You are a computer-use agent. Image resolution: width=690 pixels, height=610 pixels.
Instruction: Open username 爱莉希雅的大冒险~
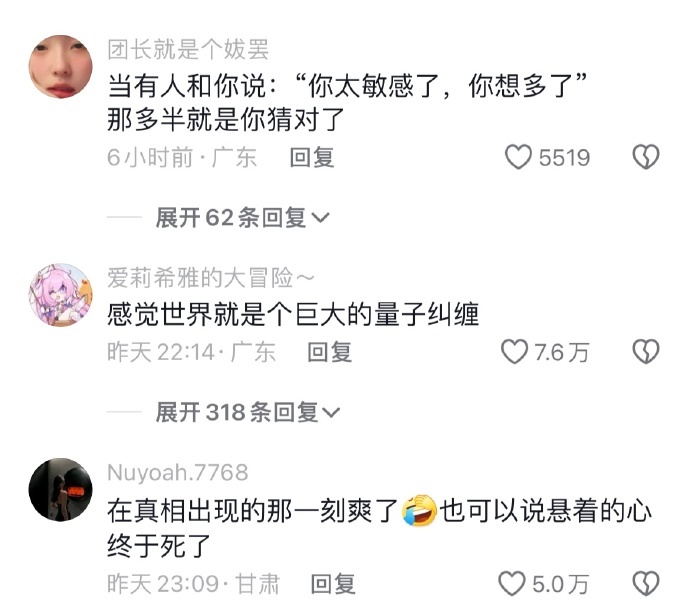point(211,278)
